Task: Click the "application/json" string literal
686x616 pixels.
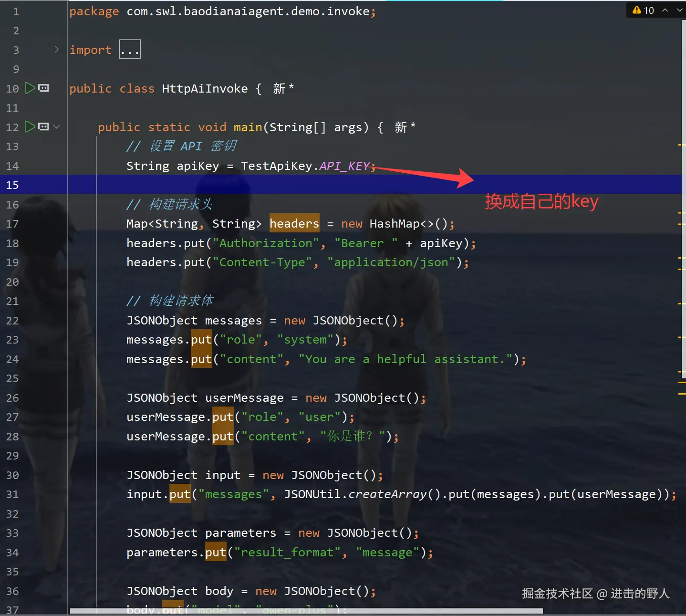Action: (x=391, y=262)
